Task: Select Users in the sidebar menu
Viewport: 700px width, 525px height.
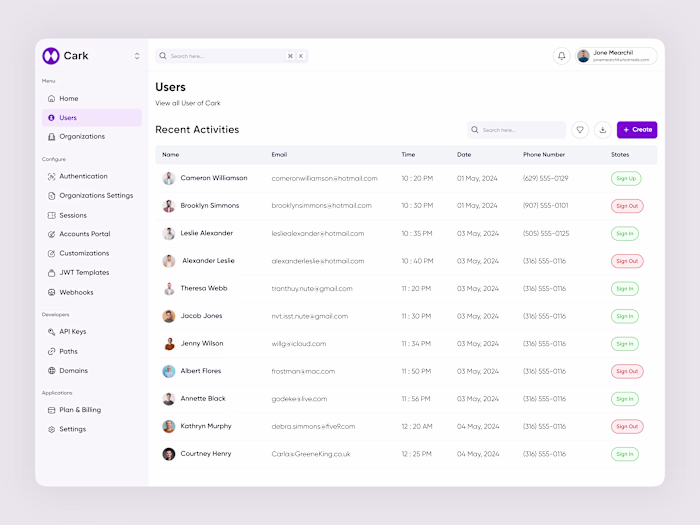Action: tap(92, 117)
